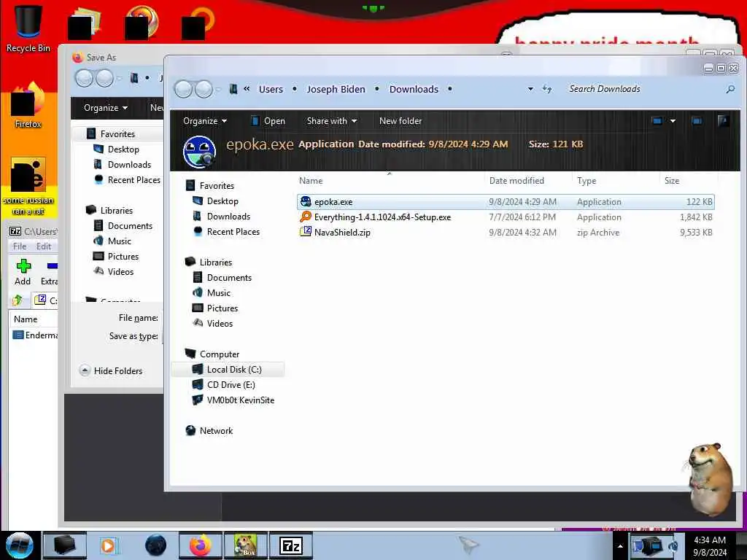This screenshot has width=747, height=560.
Task: Select CD Drive (E:) in navigation pane
Action: (231, 385)
